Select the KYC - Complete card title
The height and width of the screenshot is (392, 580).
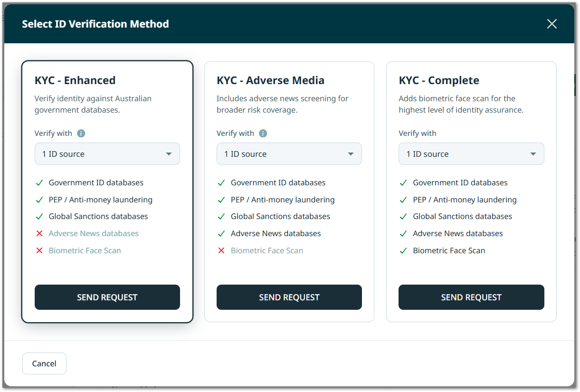pos(439,80)
